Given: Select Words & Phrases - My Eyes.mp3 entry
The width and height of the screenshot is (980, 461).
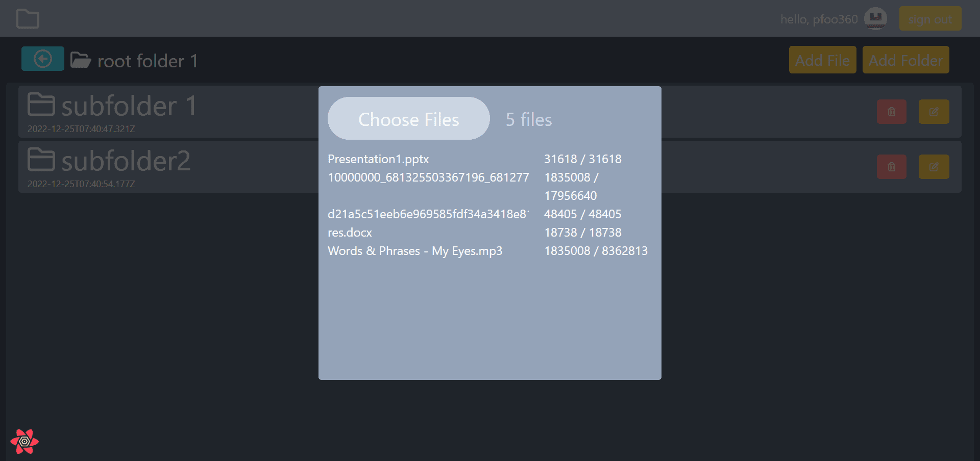Looking at the screenshot, I should click(415, 251).
